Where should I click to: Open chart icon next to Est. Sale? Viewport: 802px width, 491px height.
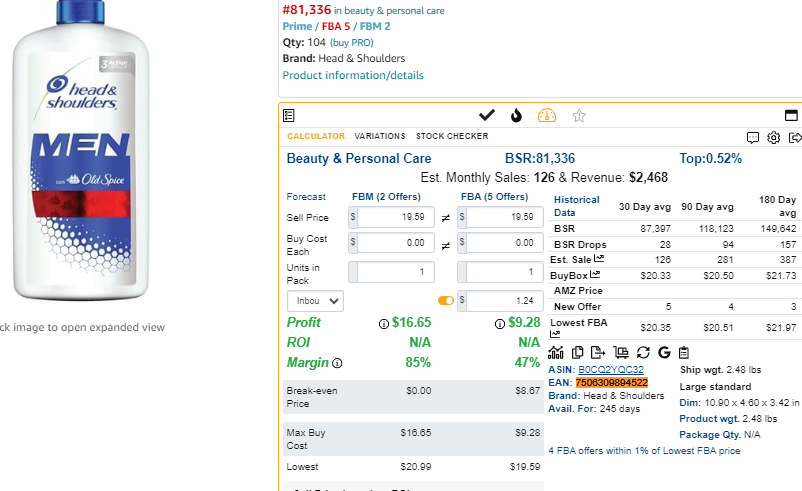(x=599, y=259)
